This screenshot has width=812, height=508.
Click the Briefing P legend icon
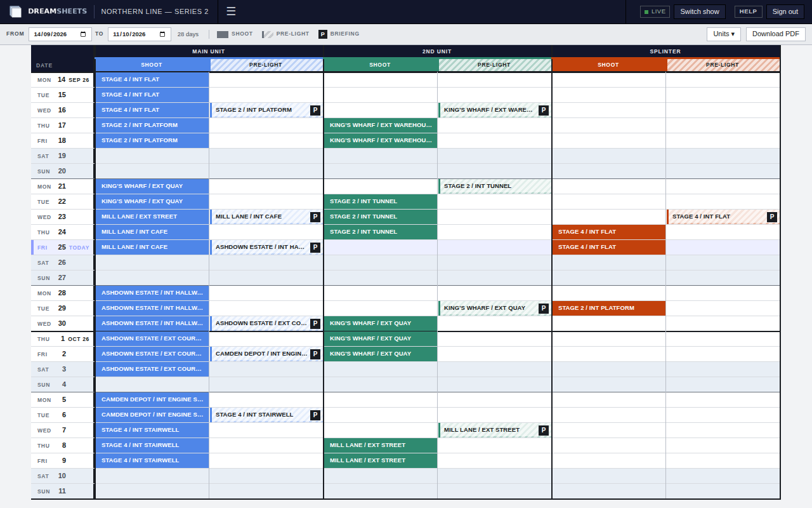click(x=323, y=34)
